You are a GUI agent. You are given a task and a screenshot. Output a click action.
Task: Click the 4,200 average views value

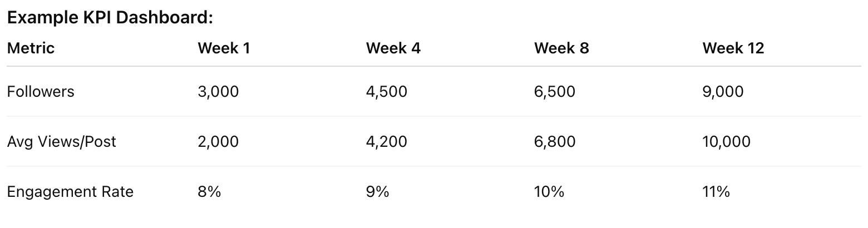tap(386, 142)
